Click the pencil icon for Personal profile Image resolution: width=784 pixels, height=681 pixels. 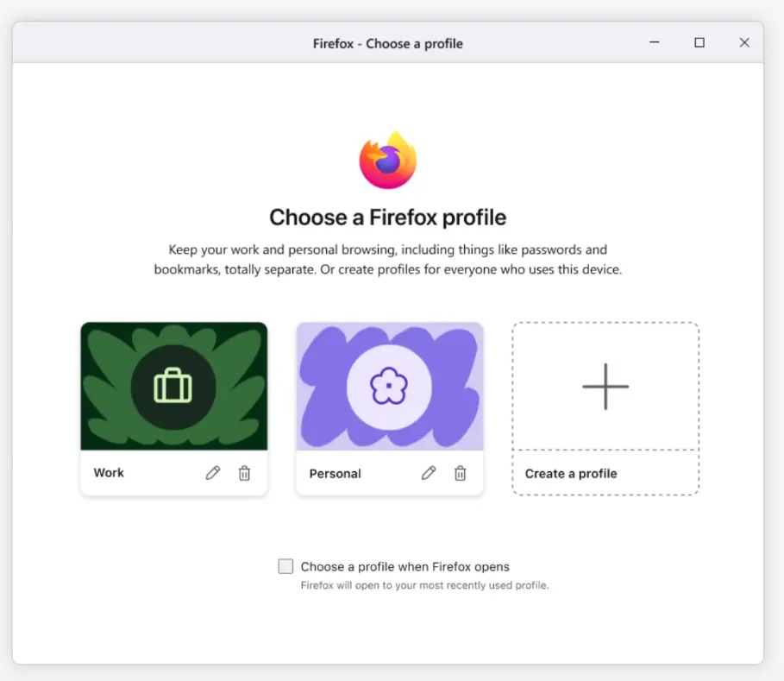pyautogui.click(x=429, y=473)
